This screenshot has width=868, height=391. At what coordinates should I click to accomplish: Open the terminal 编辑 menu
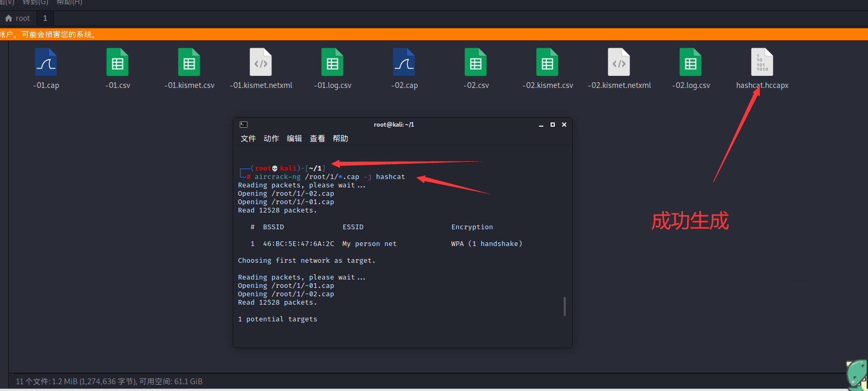[294, 139]
